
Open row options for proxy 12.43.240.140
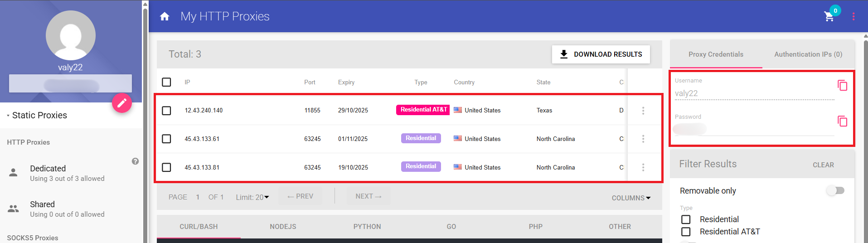click(x=643, y=111)
